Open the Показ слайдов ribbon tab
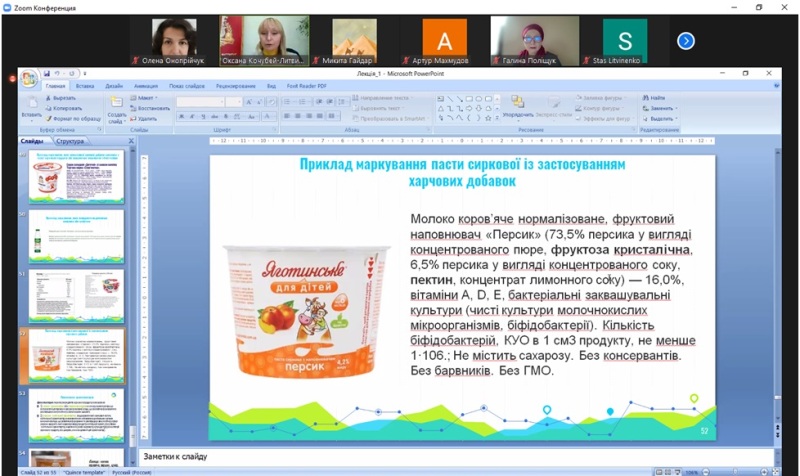800x476 pixels. pyautogui.click(x=187, y=86)
